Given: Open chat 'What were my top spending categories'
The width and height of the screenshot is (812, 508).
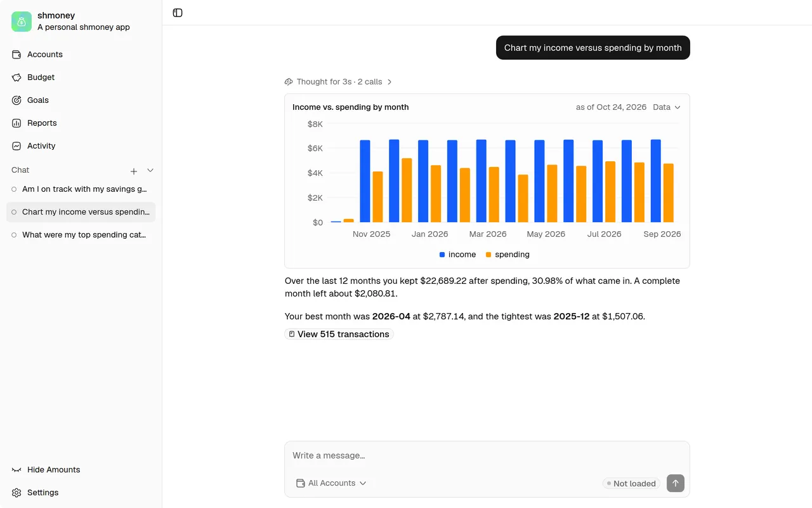Looking at the screenshot, I should (x=81, y=235).
